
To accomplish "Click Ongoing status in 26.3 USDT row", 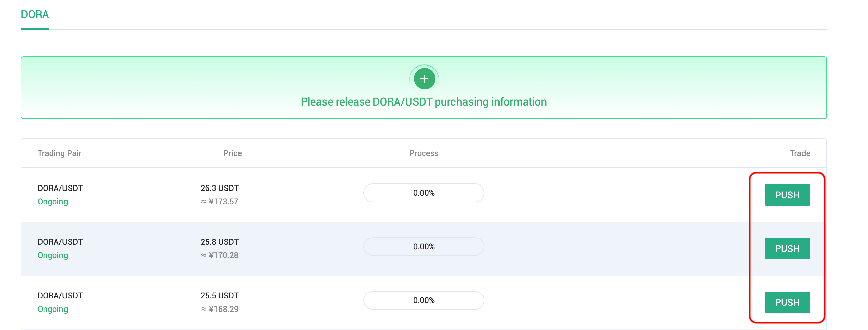I will (x=53, y=202).
